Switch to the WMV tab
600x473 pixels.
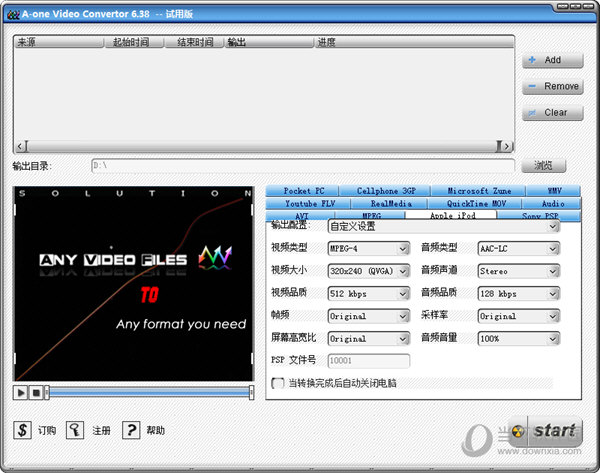point(553,191)
